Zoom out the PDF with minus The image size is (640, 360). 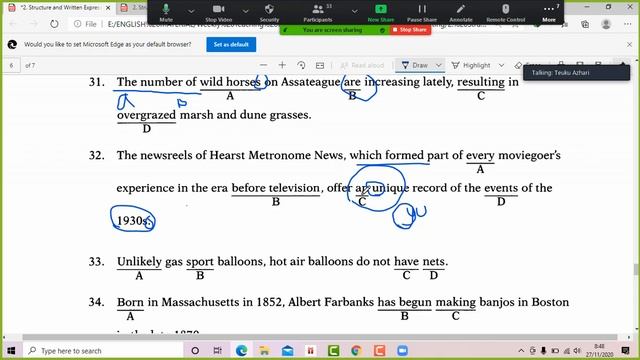click(x=263, y=65)
